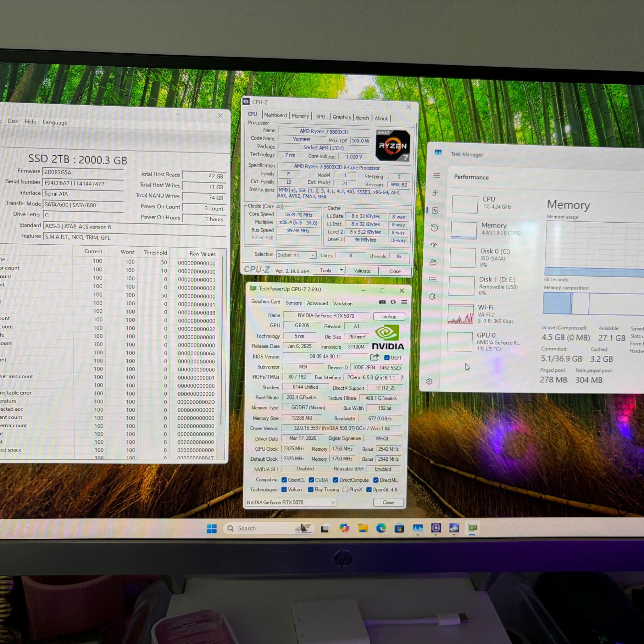This screenshot has width=644, height=644.
Task: Switch to CPU-Z taskbar icon
Action: 436,528
